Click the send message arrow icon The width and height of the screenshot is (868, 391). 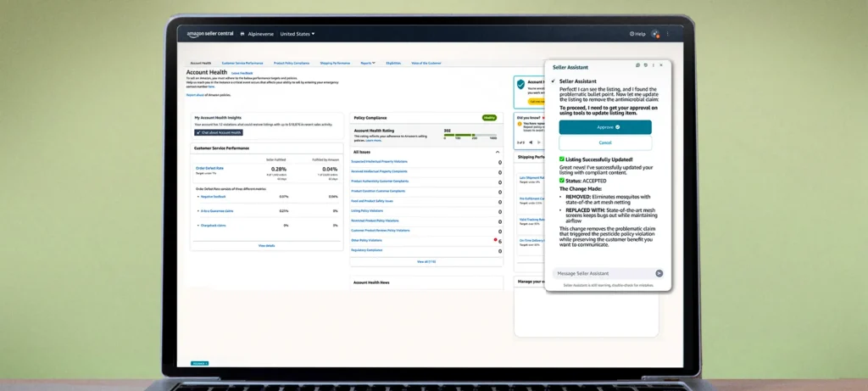tap(659, 273)
